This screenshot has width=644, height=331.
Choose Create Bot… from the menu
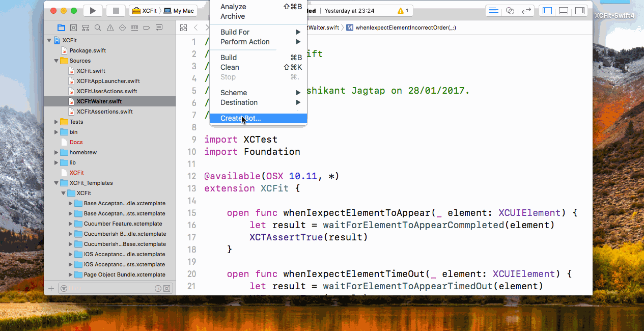click(240, 118)
